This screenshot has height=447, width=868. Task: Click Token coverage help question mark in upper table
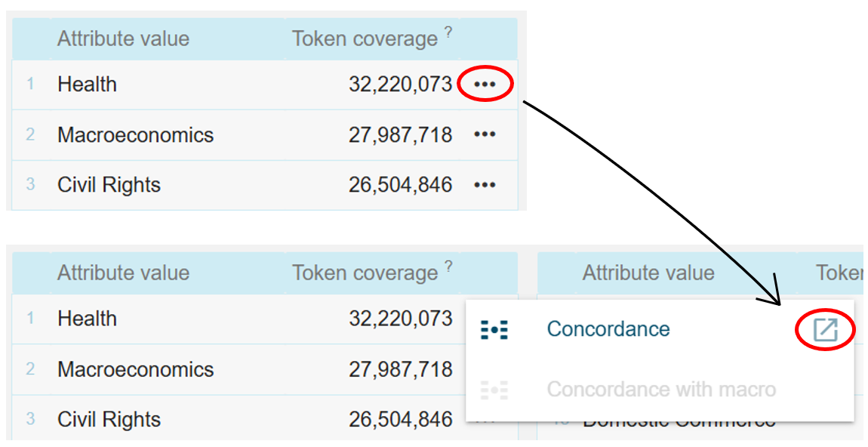coord(448,32)
